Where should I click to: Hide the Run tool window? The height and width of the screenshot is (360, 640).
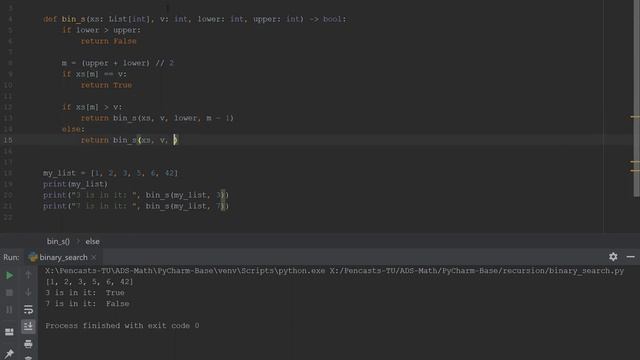(631, 257)
